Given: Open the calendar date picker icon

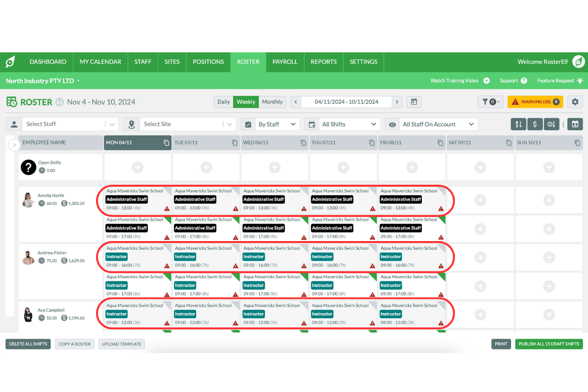Looking at the screenshot, I should coord(414,102).
